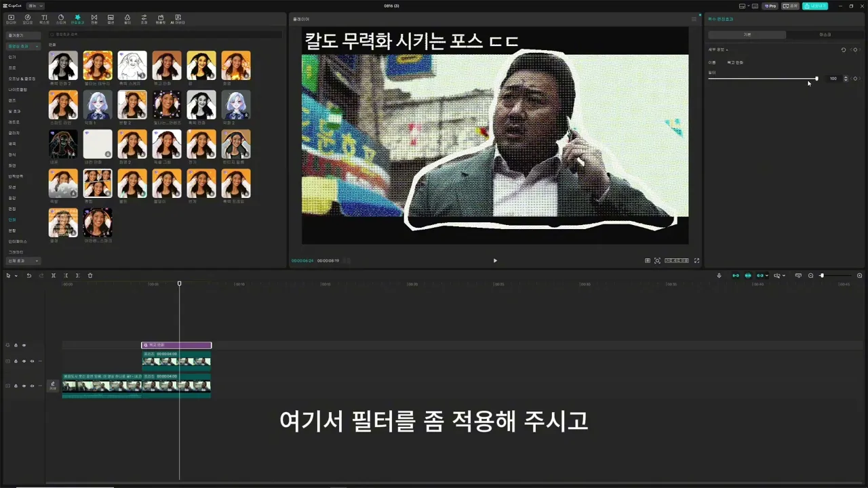Screen dimensions: 868x488
Task: Hide the 복고 만화 effect track
Action: (x=24, y=346)
